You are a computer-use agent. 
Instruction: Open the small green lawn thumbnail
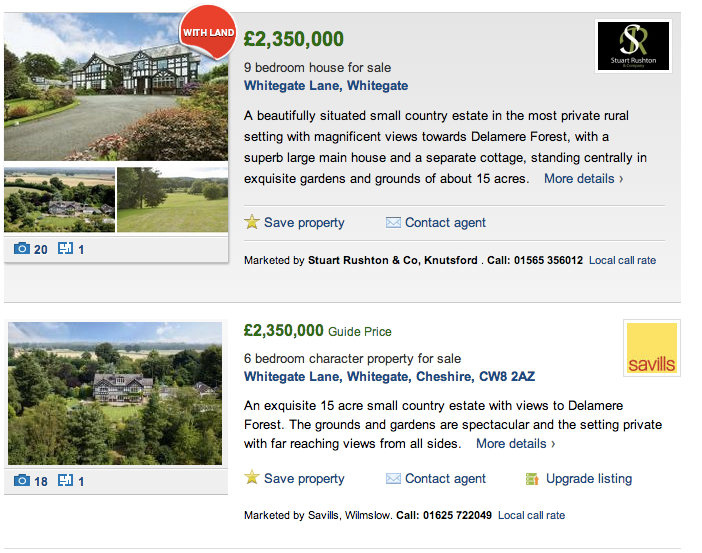pyautogui.click(x=172, y=200)
